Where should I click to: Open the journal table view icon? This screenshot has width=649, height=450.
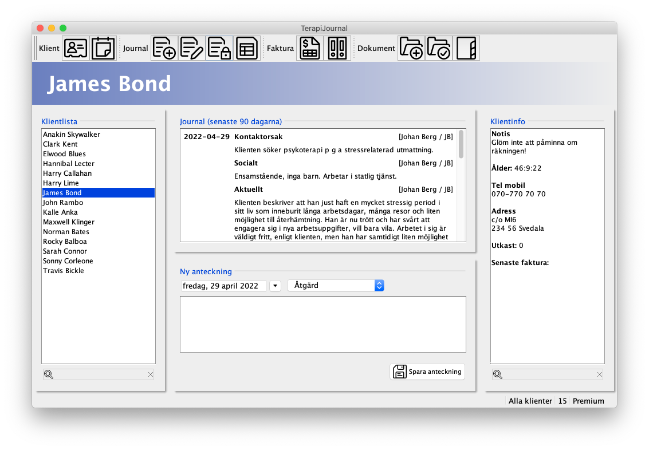point(247,48)
